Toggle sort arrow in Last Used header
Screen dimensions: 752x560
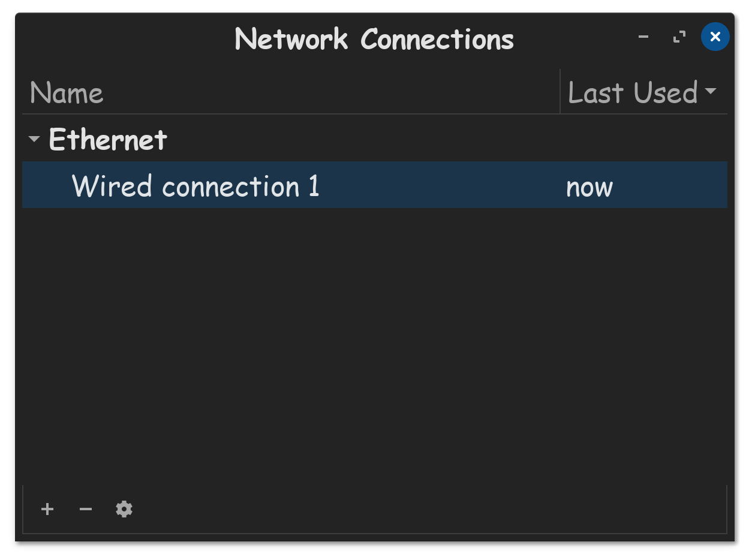click(x=711, y=92)
